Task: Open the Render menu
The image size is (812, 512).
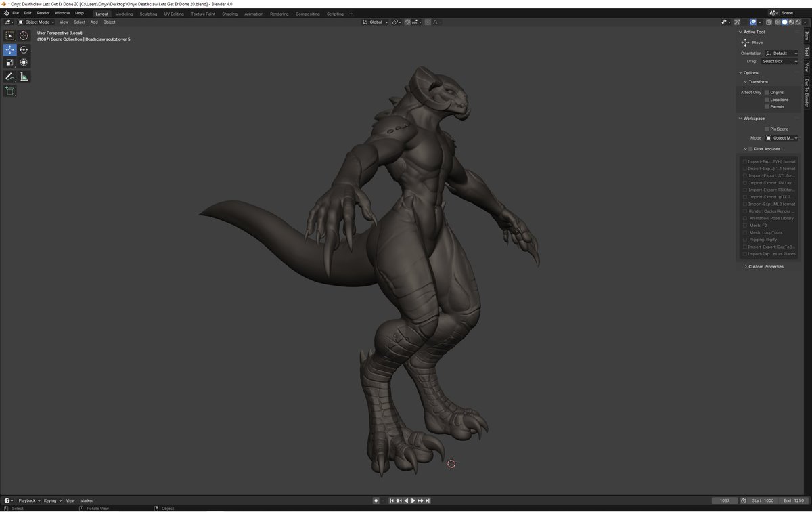Action: (43, 13)
